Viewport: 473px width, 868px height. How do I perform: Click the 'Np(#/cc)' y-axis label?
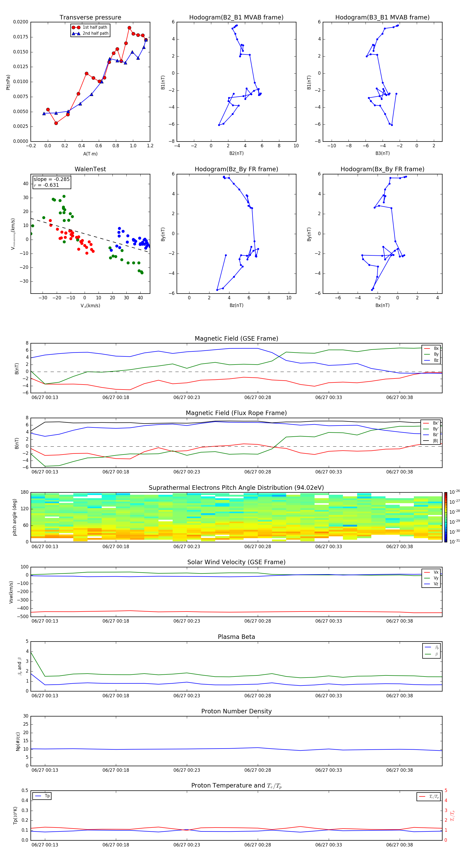coord(18,741)
